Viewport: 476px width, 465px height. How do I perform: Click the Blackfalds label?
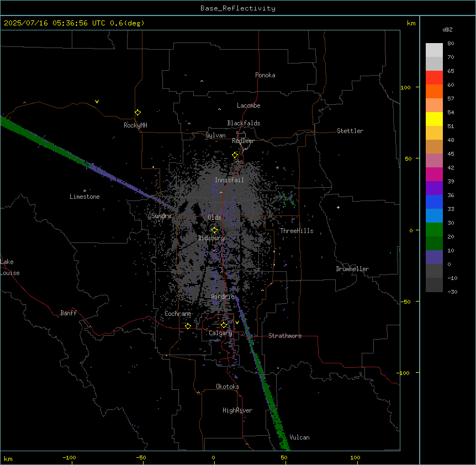coord(244,123)
